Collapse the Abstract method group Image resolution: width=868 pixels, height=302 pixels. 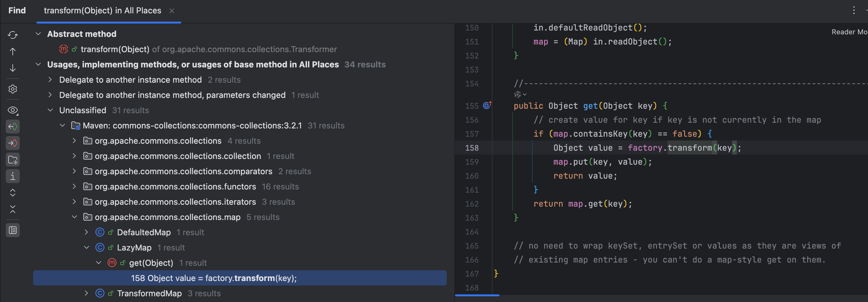(38, 34)
